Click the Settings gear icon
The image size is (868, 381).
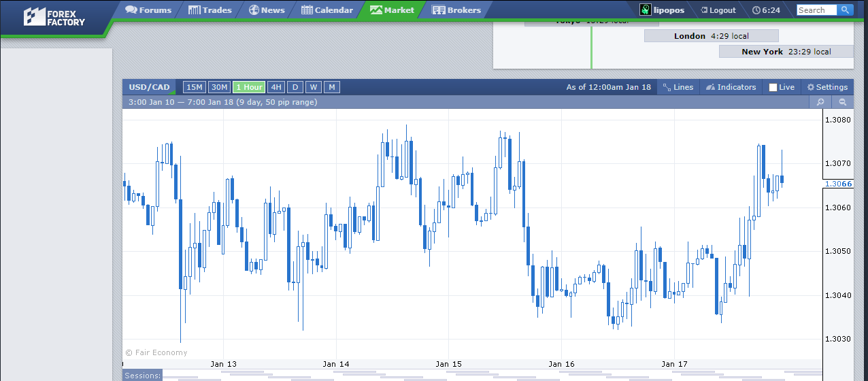pyautogui.click(x=810, y=87)
